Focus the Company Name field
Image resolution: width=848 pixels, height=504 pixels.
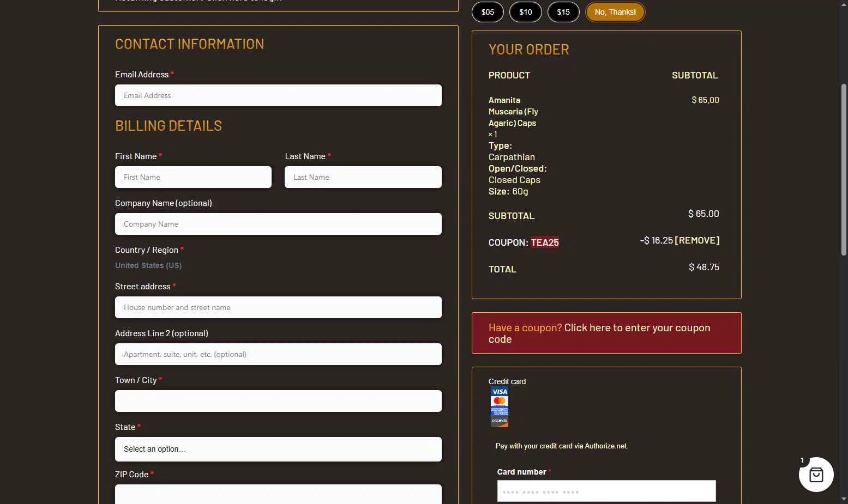tap(278, 224)
